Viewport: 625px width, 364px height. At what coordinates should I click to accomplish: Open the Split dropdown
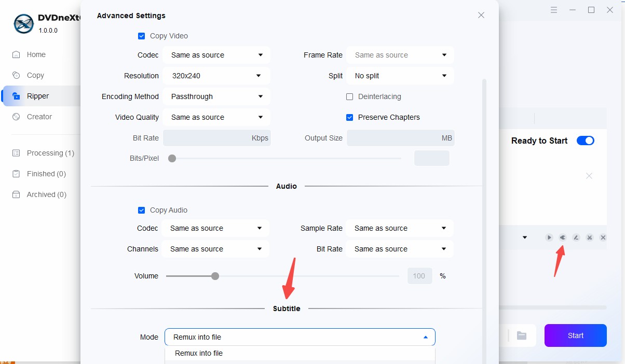pos(400,76)
